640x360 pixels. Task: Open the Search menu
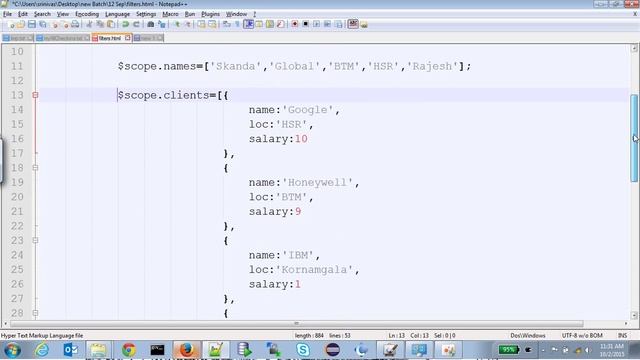point(42,14)
